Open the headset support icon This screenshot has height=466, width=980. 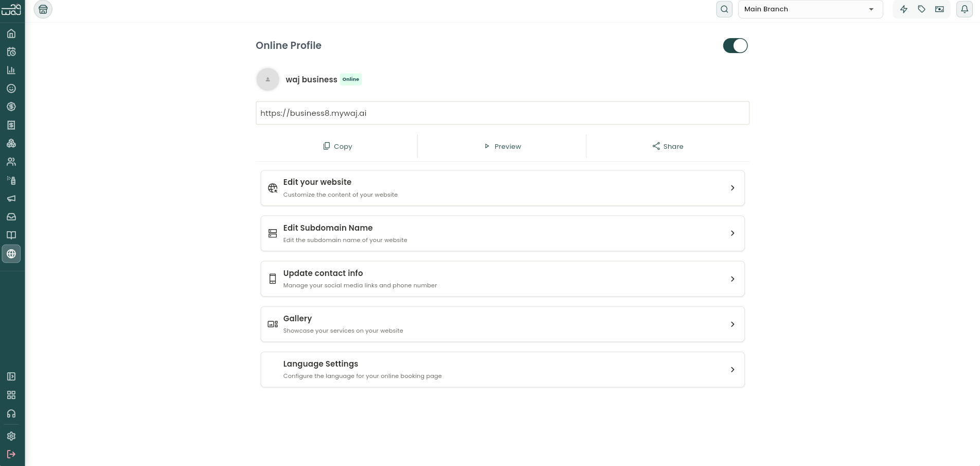(x=11, y=413)
